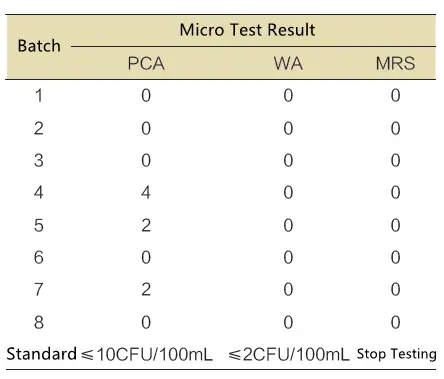Click the WA value for batch 6
Image resolution: width=444 pixels, height=379 pixels.
click(x=288, y=258)
